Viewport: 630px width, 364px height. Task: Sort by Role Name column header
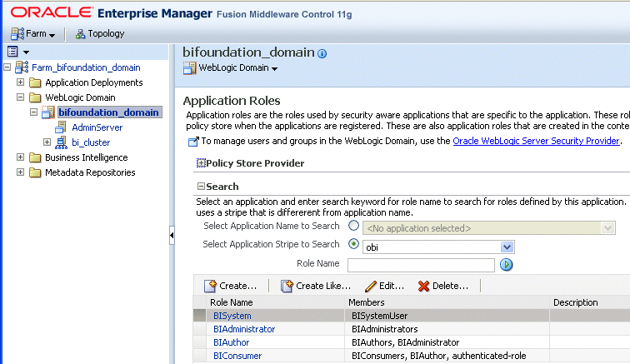(x=232, y=302)
